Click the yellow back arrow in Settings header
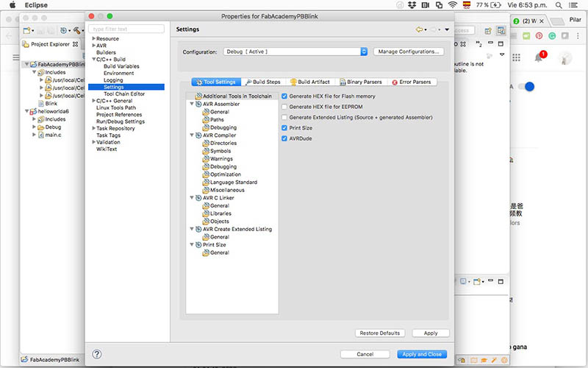Viewport: 588px width, 368px height. (x=419, y=29)
